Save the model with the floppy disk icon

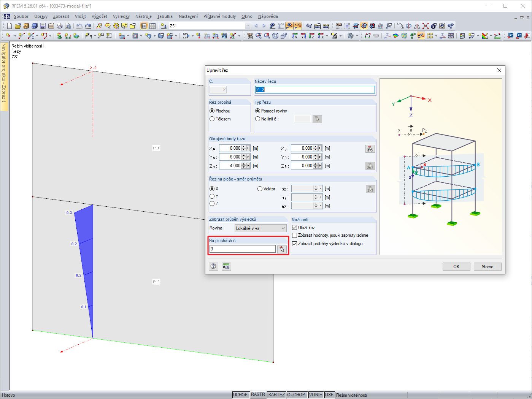coord(43,26)
